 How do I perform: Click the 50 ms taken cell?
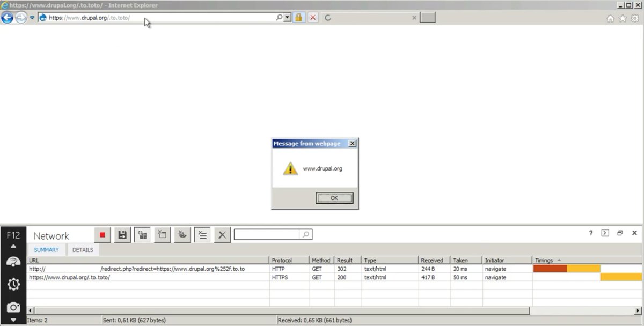coord(466,277)
